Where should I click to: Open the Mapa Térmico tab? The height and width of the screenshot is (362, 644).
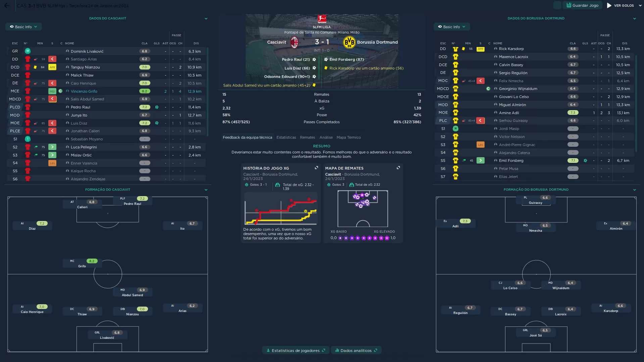click(348, 137)
